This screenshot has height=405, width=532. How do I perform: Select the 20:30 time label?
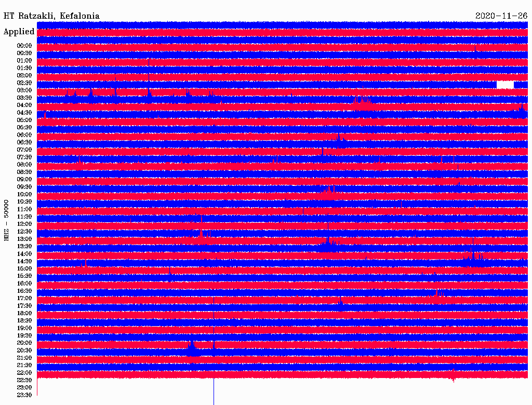tap(24, 350)
